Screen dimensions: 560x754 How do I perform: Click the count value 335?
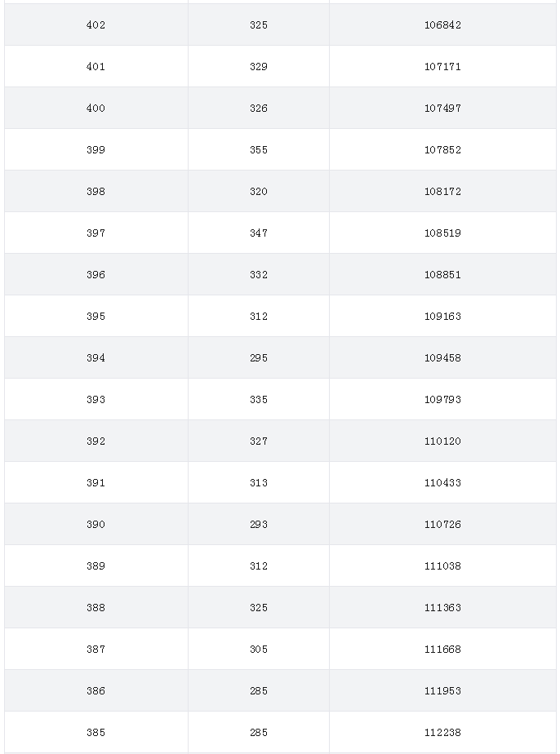[x=258, y=399]
